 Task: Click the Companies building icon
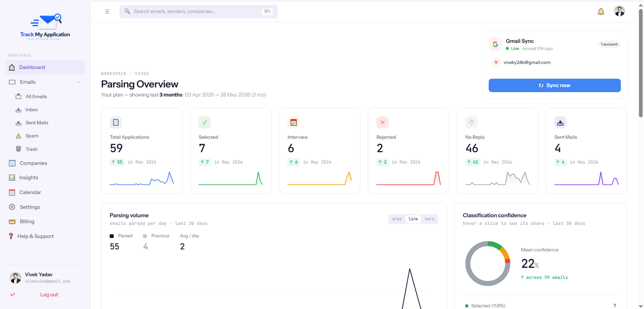pyautogui.click(x=12, y=163)
